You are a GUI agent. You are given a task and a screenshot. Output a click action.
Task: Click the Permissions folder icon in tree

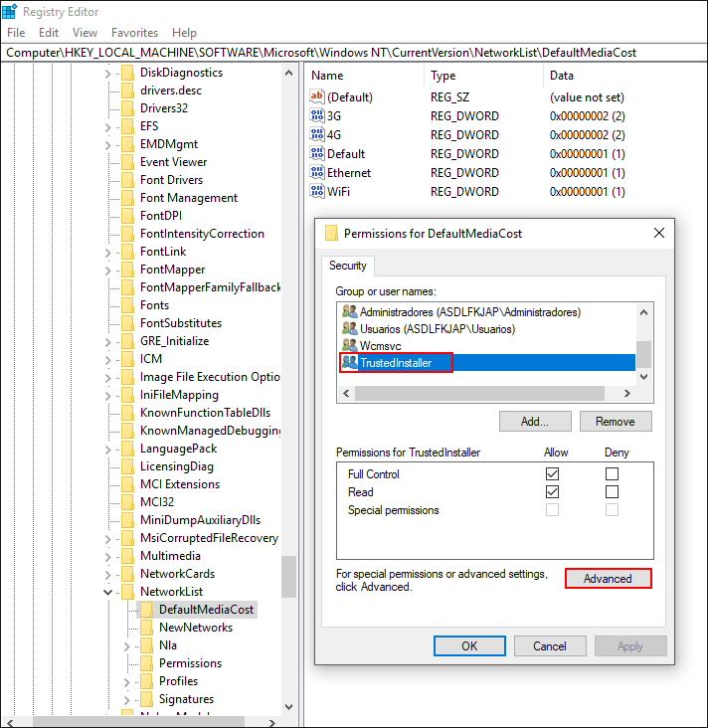146,663
